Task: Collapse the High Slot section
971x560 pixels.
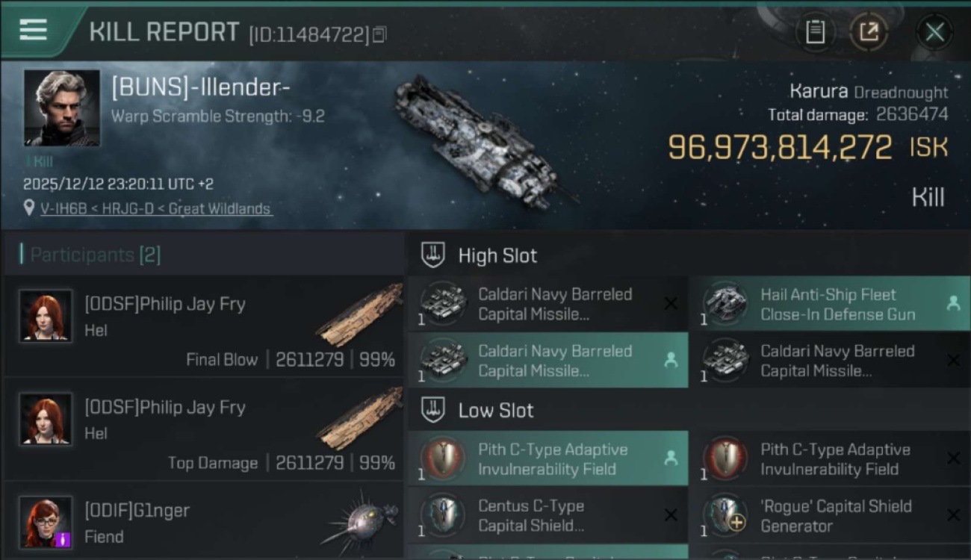Action: (433, 255)
